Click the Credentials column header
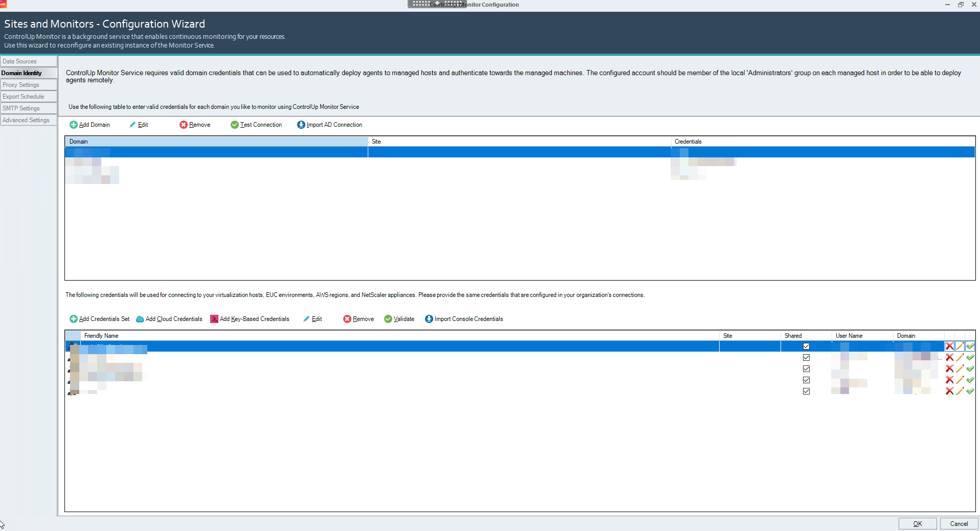Image resolution: width=980 pixels, height=531 pixels. [823, 142]
